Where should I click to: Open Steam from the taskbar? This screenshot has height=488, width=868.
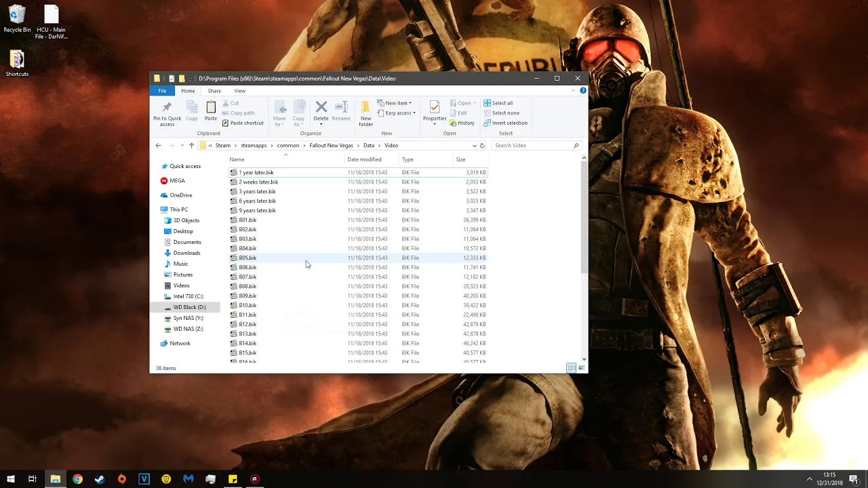tap(100, 479)
